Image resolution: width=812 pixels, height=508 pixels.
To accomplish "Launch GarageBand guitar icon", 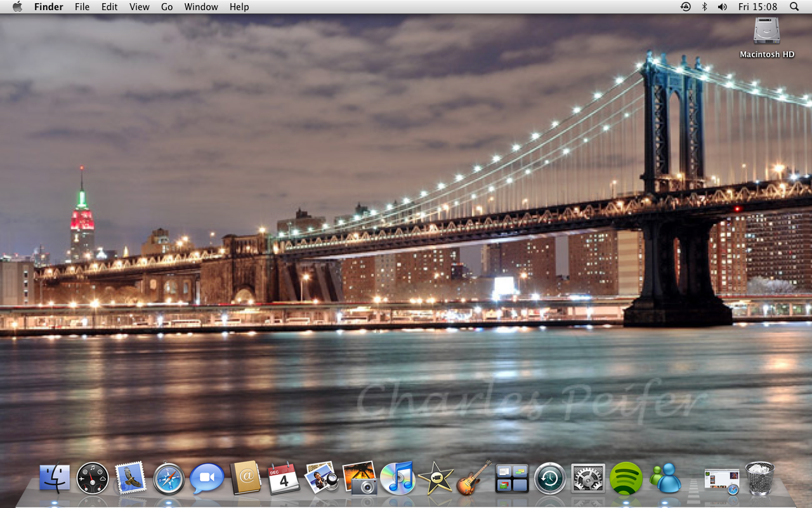I will click(473, 478).
